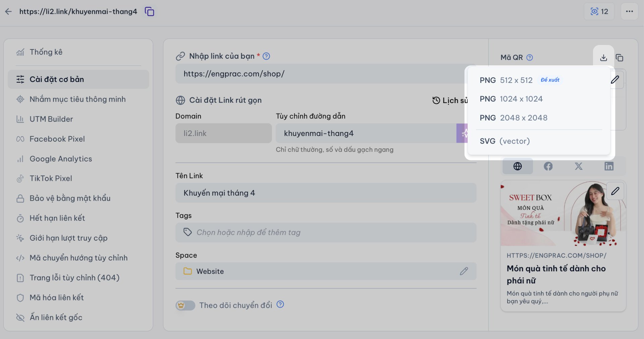This screenshot has width=644, height=339.
Task: Edit the khuyenmai-thang4 custom path field
Action: 366,133
